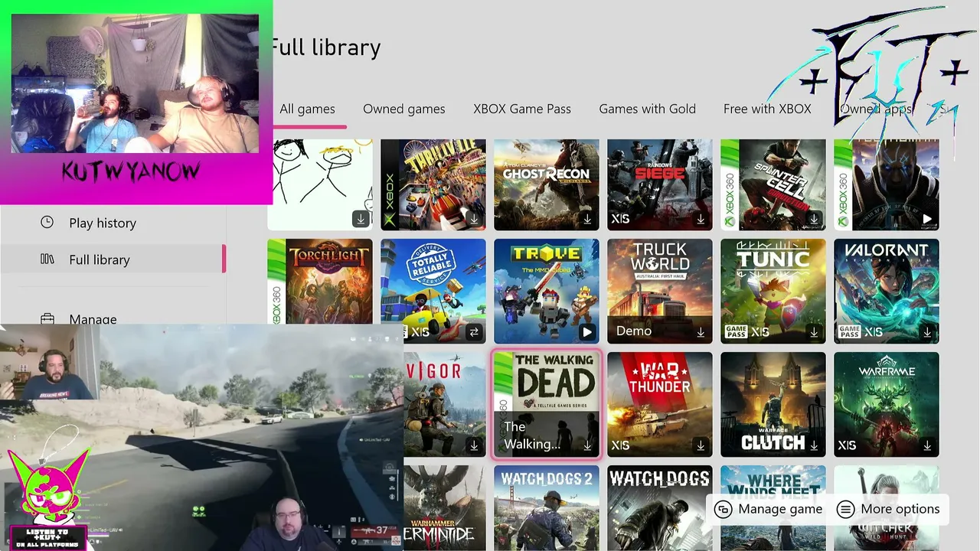Screen dimensions: 980x551
Task: Click the play icon on Trove
Action: (x=587, y=332)
